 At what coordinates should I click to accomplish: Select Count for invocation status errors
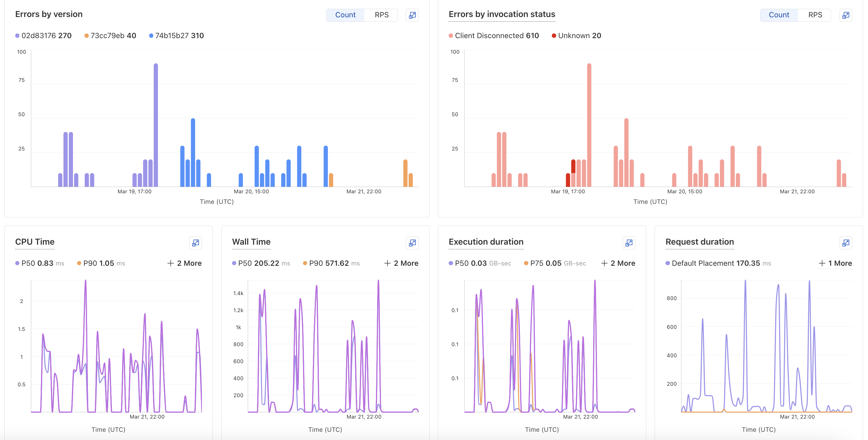coord(779,15)
